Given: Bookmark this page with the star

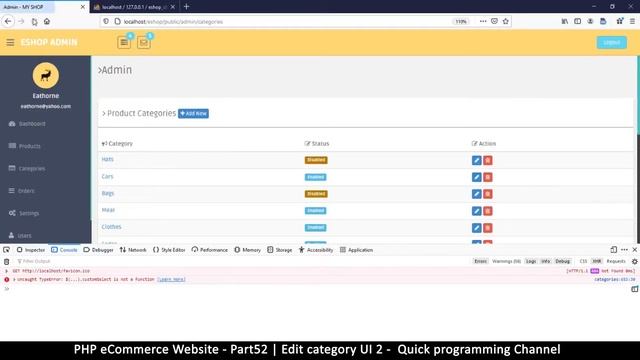Looking at the screenshot, I should pos(506,21).
